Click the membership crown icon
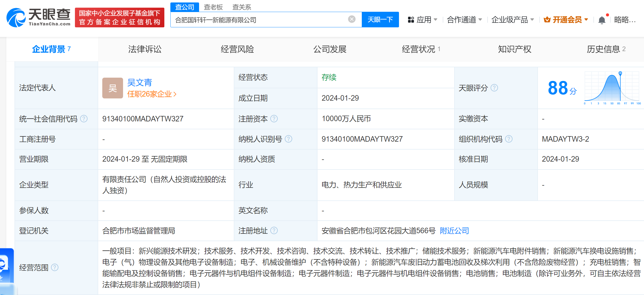Screen dimensions: 644x295 point(547,20)
